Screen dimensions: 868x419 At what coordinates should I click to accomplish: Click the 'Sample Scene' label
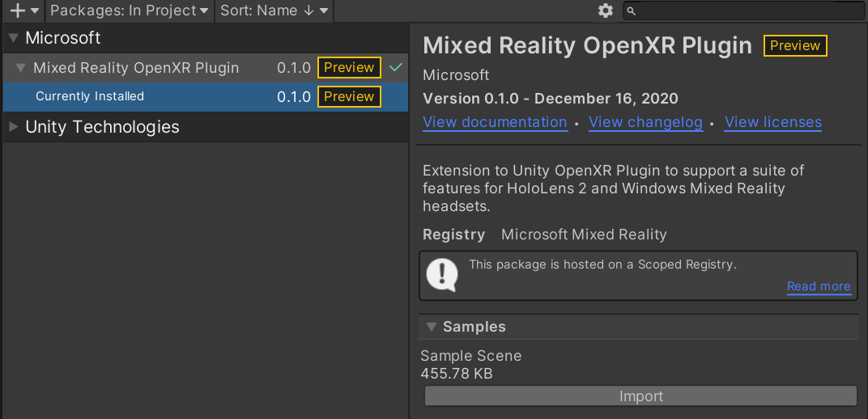[471, 355]
